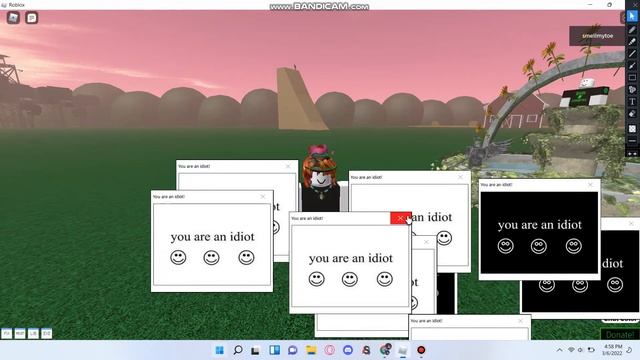Open Windows Search from the taskbar
The width and height of the screenshot is (640, 360).
pos(238,350)
